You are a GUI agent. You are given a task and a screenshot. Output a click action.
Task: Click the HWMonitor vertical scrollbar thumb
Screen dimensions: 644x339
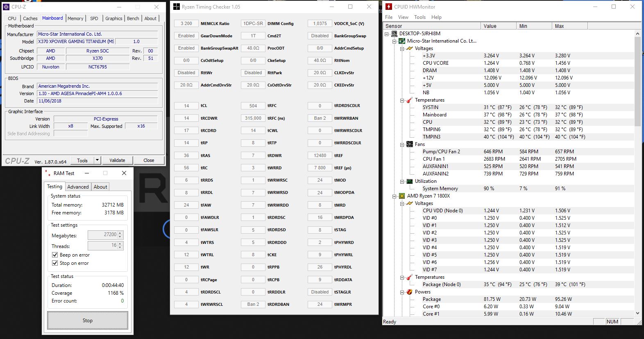coord(637,81)
